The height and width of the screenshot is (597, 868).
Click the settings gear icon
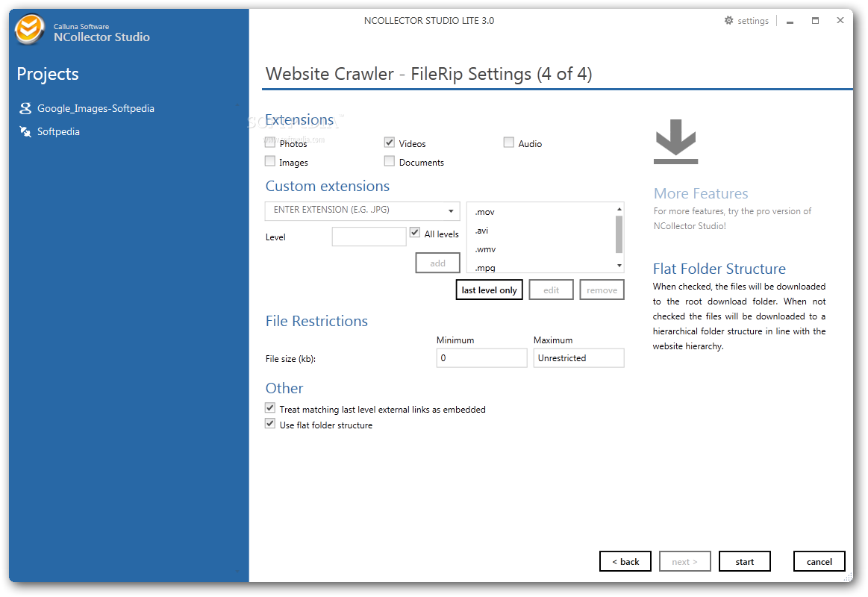pyautogui.click(x=728, y=20)
